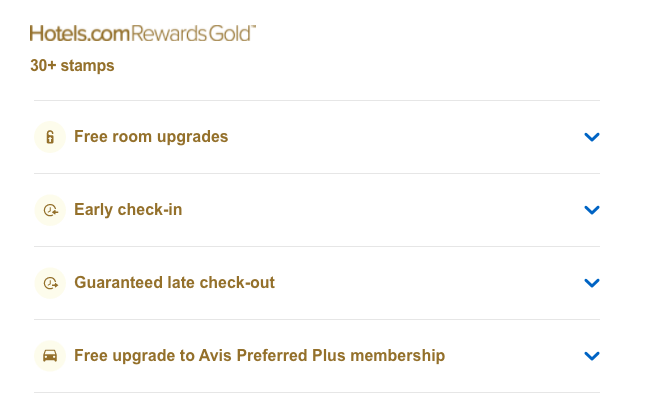Select the Early check-in label
The image size is (650, 403).
(128, 210)
